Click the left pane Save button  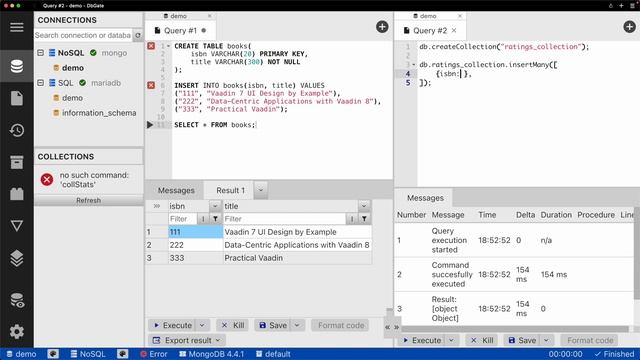(273, 325)
